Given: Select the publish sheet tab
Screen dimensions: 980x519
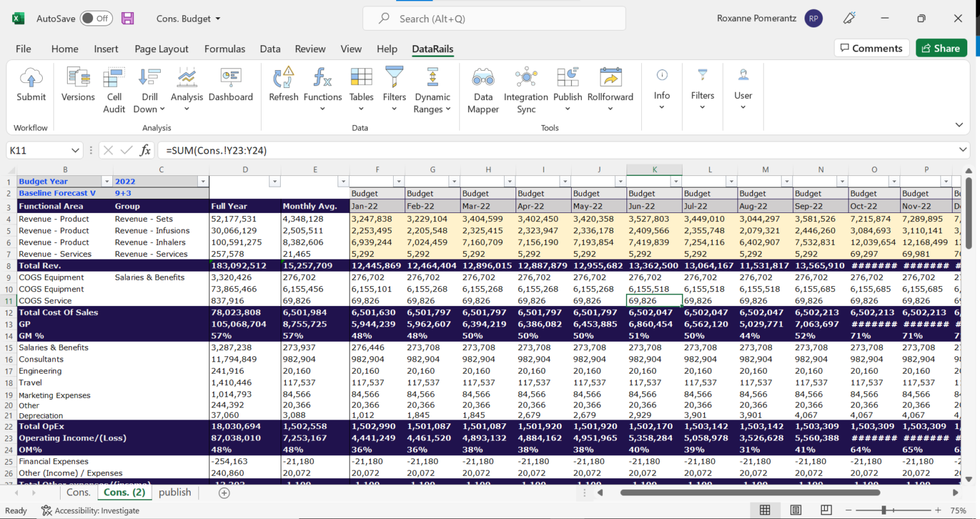Looking at the screenshot, I should click(x=175, y=492).
